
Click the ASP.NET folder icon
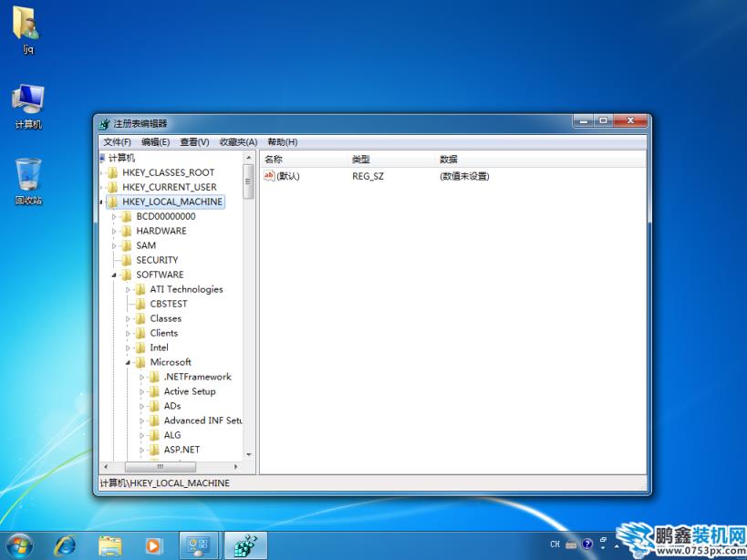(154, 450)
